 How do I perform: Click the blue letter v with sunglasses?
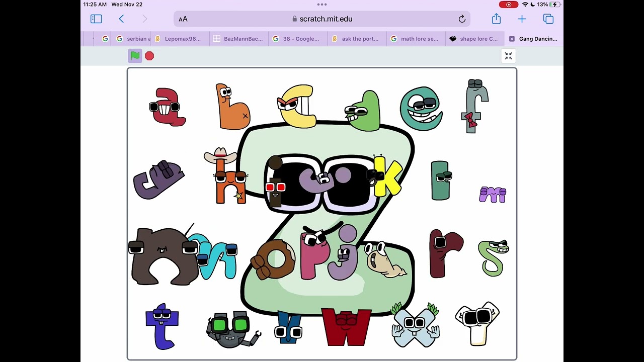[x=289, y=328]
